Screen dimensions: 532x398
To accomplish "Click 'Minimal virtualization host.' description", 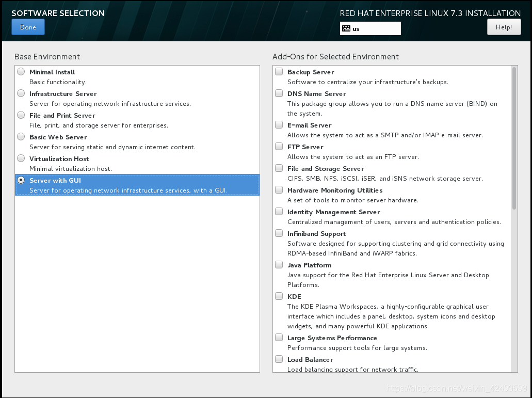I will click(71, 169).
